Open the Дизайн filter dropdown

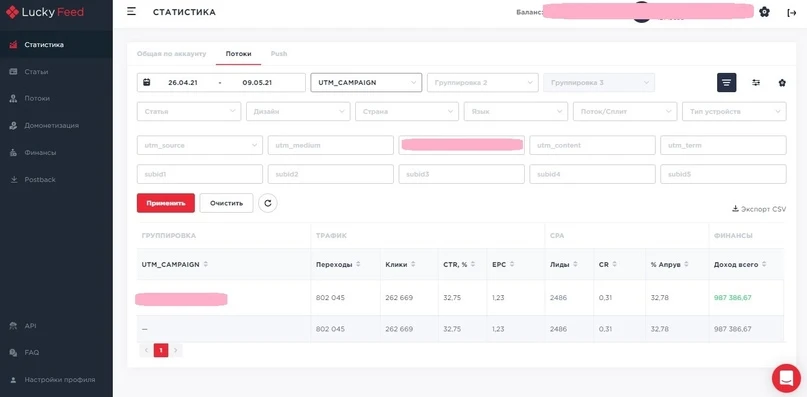(x=298, y=111)
